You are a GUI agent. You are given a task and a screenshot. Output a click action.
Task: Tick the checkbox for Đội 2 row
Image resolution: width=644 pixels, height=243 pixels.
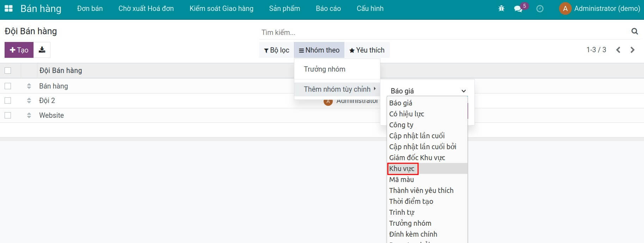click(8, 101)
